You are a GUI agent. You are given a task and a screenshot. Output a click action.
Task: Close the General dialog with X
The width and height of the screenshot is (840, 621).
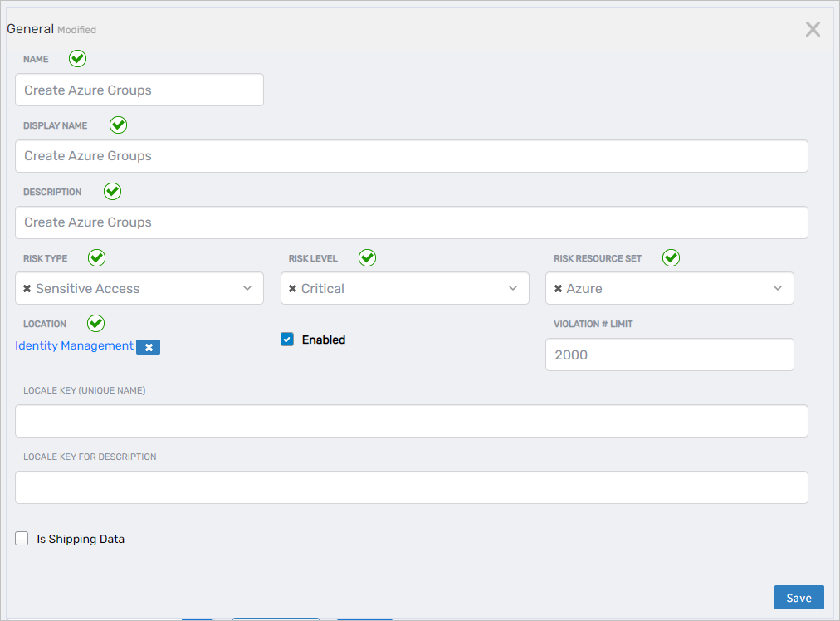[x=813, y=30]
